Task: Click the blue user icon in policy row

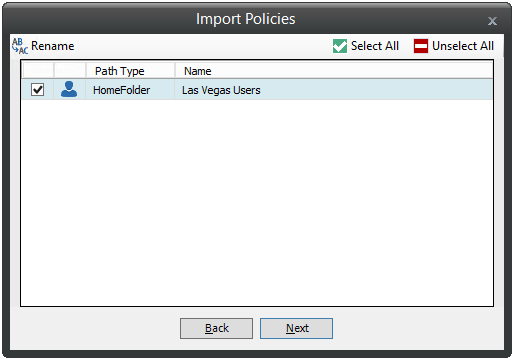Action: [x=69, y=89]
